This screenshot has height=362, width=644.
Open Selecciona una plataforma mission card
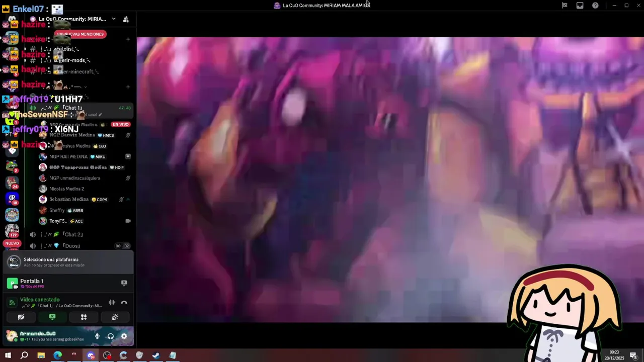click(68, 262)
